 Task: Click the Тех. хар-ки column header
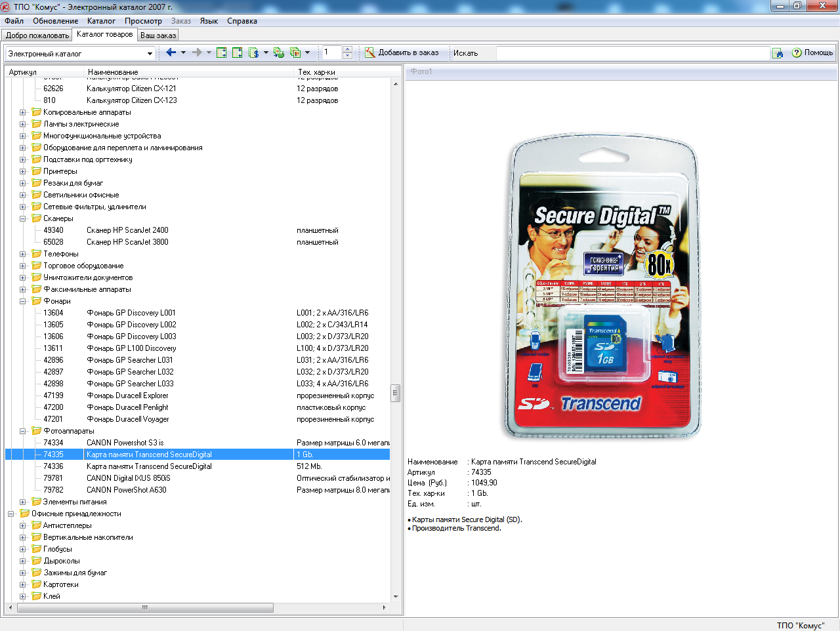coord(346,72)
